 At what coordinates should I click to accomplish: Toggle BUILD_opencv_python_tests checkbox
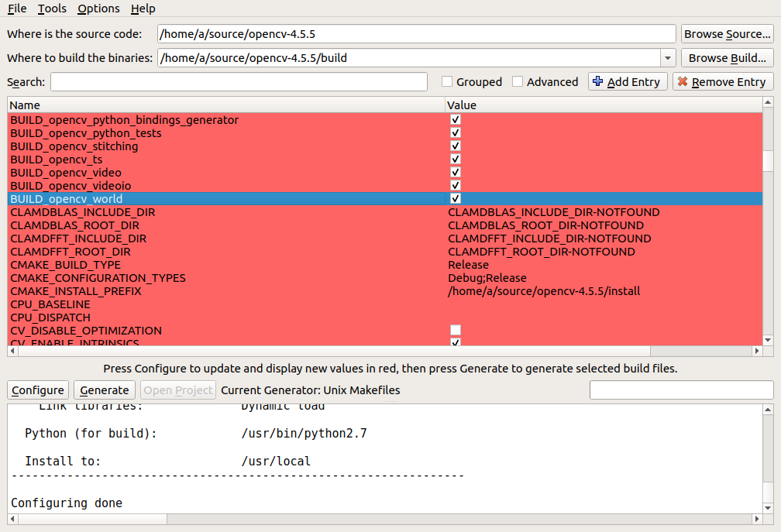tap(456, 133)
